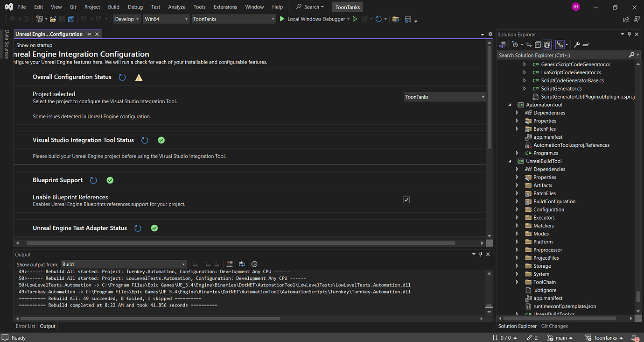
Task: Open the Project selected dropdown showing ToonTanks
Action: tap(444, 97)
